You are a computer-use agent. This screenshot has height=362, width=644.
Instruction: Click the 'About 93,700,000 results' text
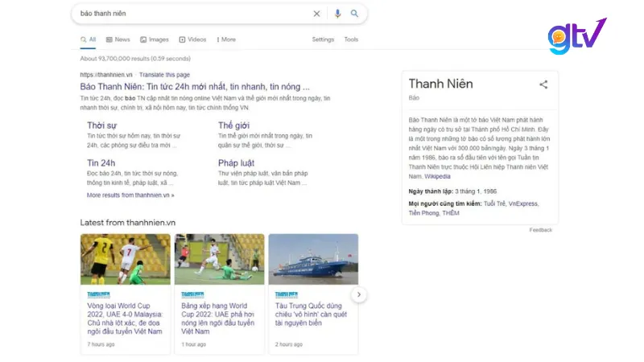tap(135, 59)
